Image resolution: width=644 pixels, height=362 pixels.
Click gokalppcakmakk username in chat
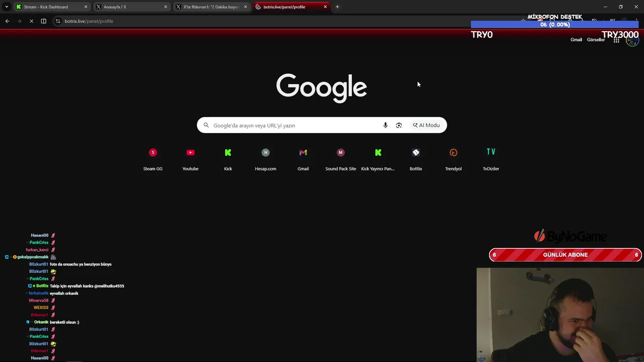33,257
